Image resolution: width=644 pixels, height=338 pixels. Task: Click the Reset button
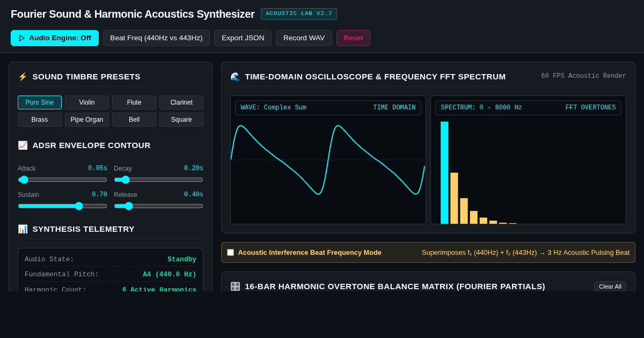[x=353, y=38]
